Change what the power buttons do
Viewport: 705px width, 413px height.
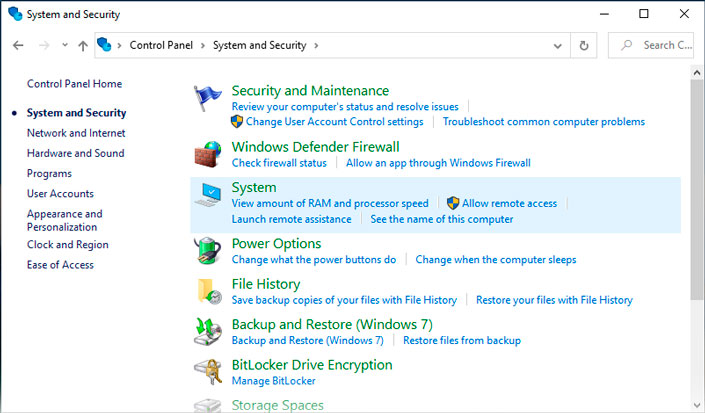tap(314, 259)
